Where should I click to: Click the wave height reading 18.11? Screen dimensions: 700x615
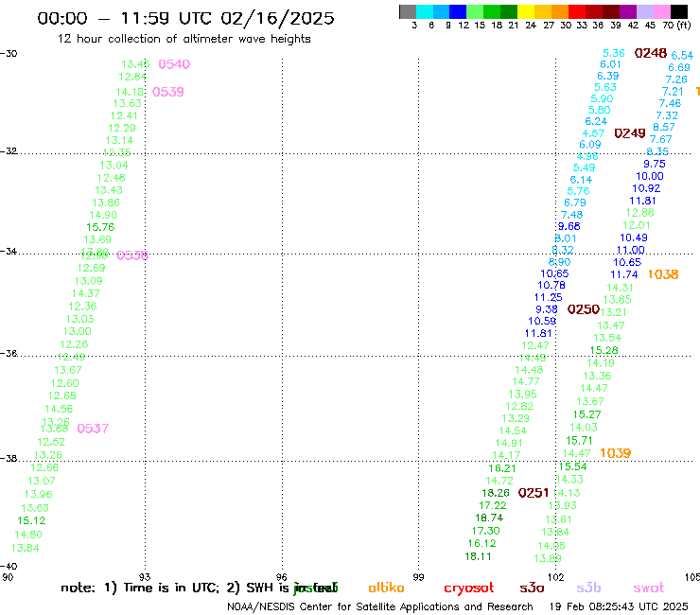pyautogui.click(x=478, y=556)
